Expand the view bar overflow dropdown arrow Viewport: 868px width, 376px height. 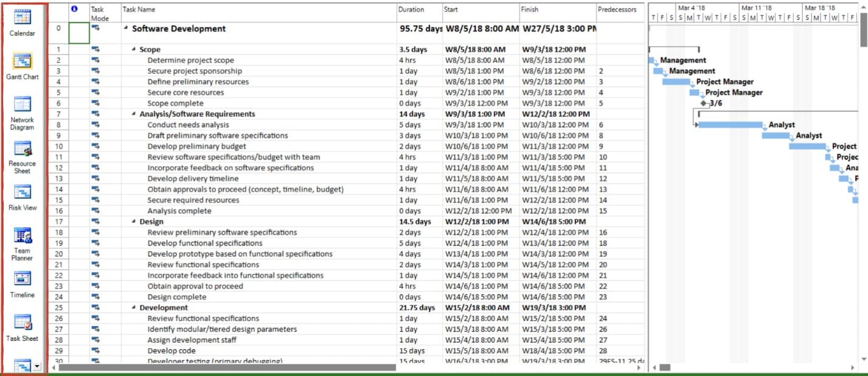pos(37,366)
